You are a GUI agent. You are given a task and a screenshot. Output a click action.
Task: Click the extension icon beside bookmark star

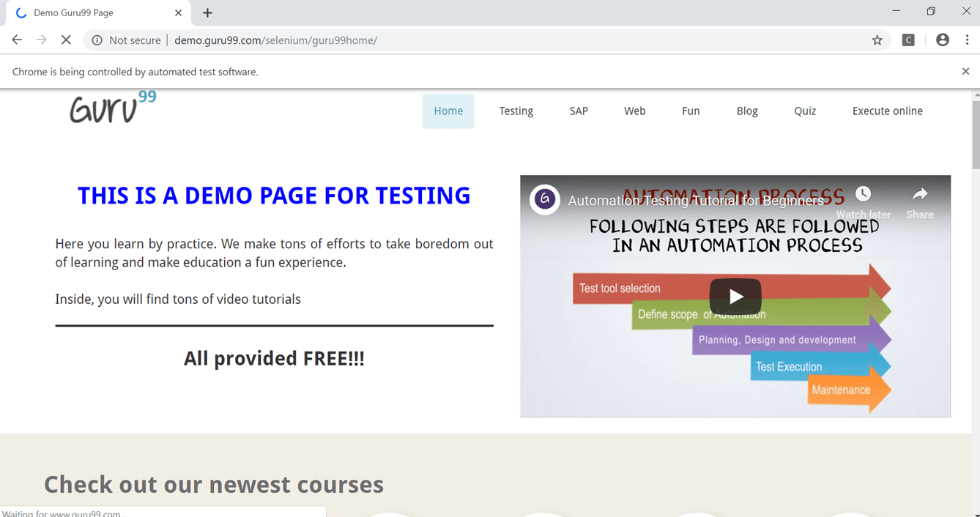click(x=908, y=40)
